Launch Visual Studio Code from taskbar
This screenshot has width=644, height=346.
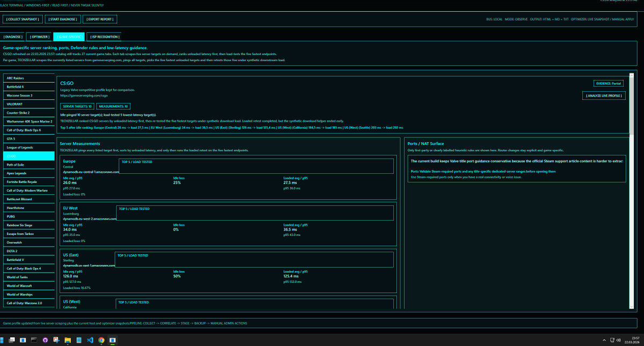point(90,340)
